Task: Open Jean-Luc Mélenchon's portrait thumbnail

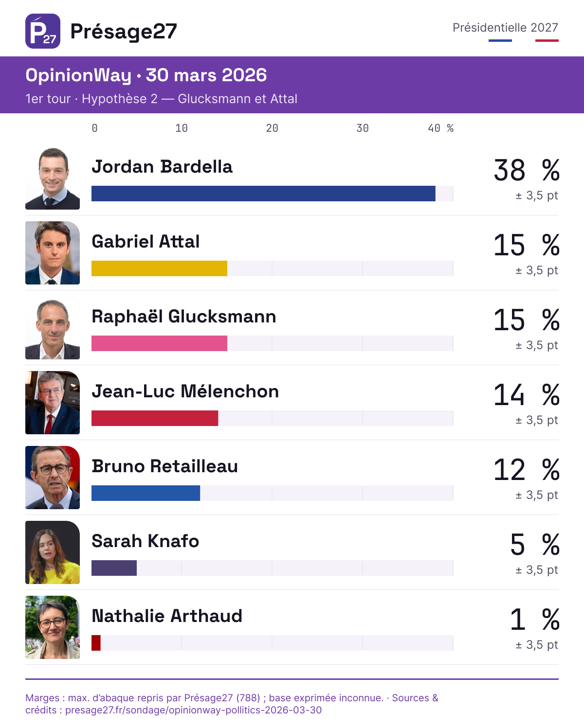Action: pyautogui.click(x=53, y=403)
